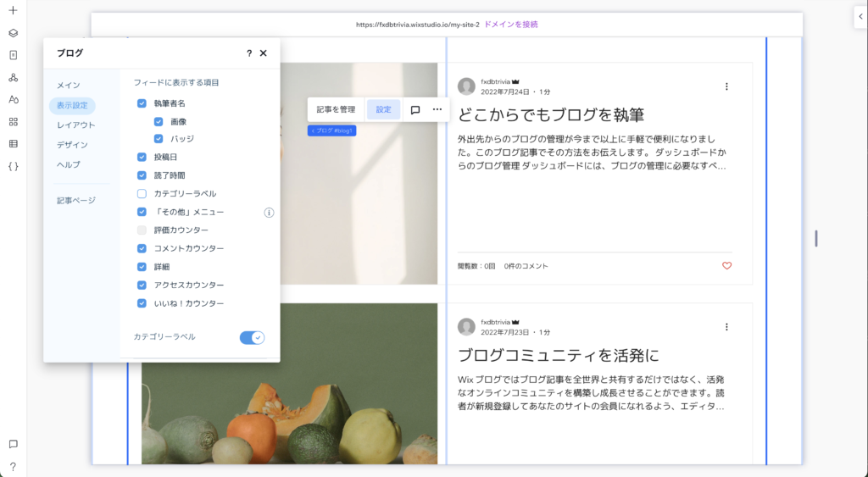Click the info icon beside 「その他」メニュー
Image resolution: width=868 pixels, height=477 pixels.
269,213
